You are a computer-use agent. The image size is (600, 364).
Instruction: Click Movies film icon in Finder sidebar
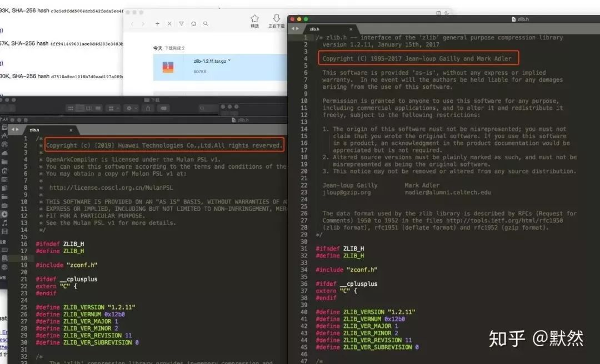coord(4,232)
